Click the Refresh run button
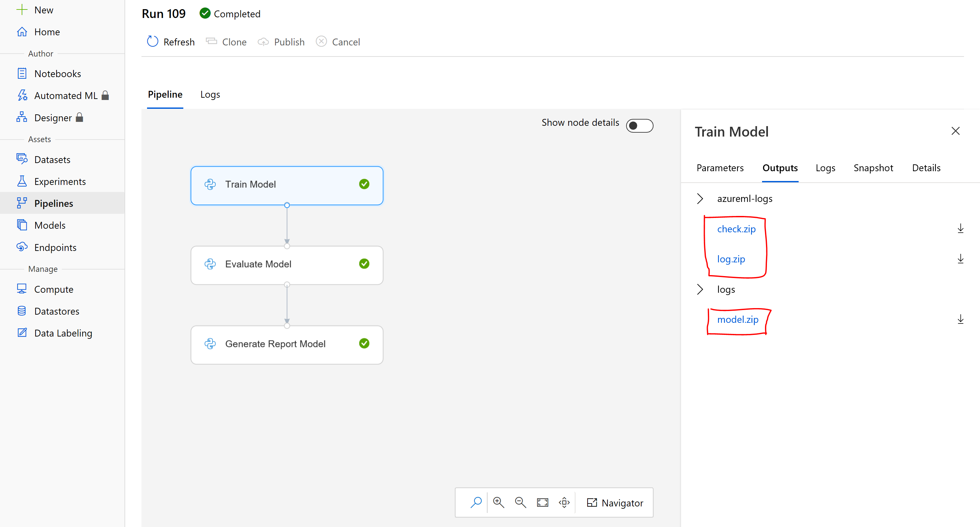Viewport: 980px width, 527px height. pos(171,41)
